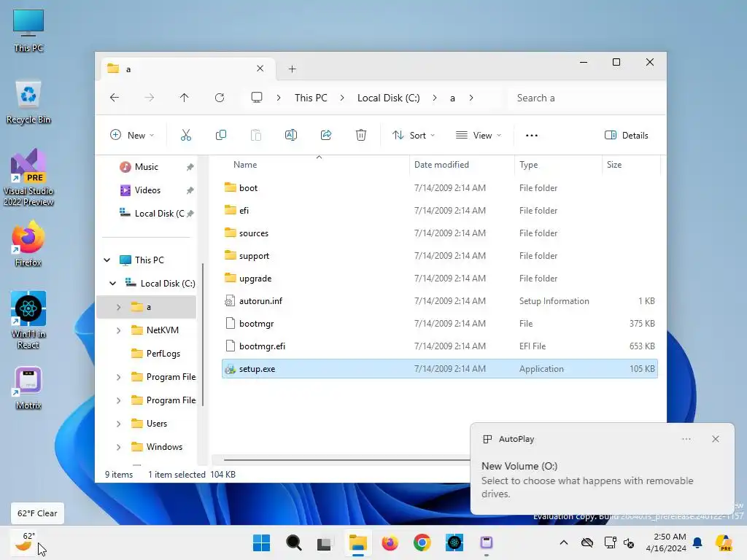This screenshot has height=560, width=747.
Task: Click Firefox icon in the taskbar
Action: 390,542
